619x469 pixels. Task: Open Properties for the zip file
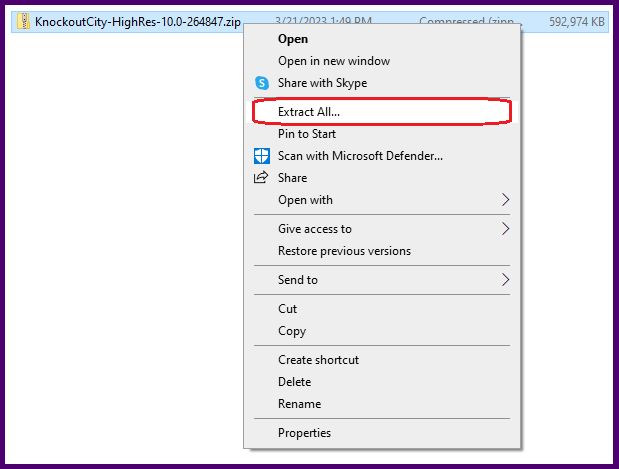click(304, 433)
